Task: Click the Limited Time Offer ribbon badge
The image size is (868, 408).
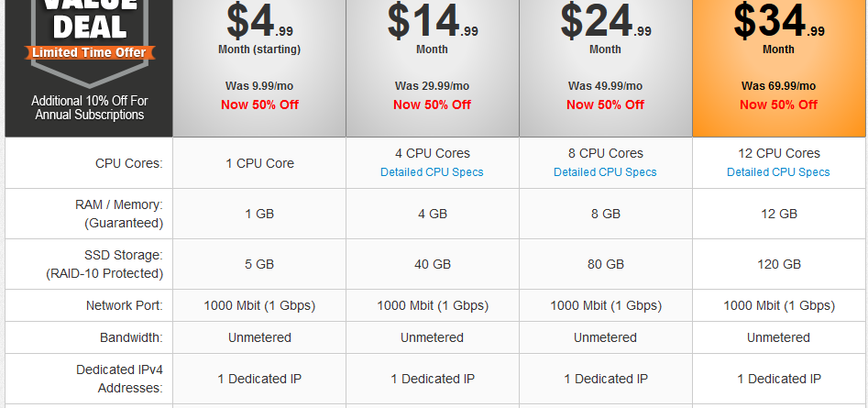Action: pos(89,52)
